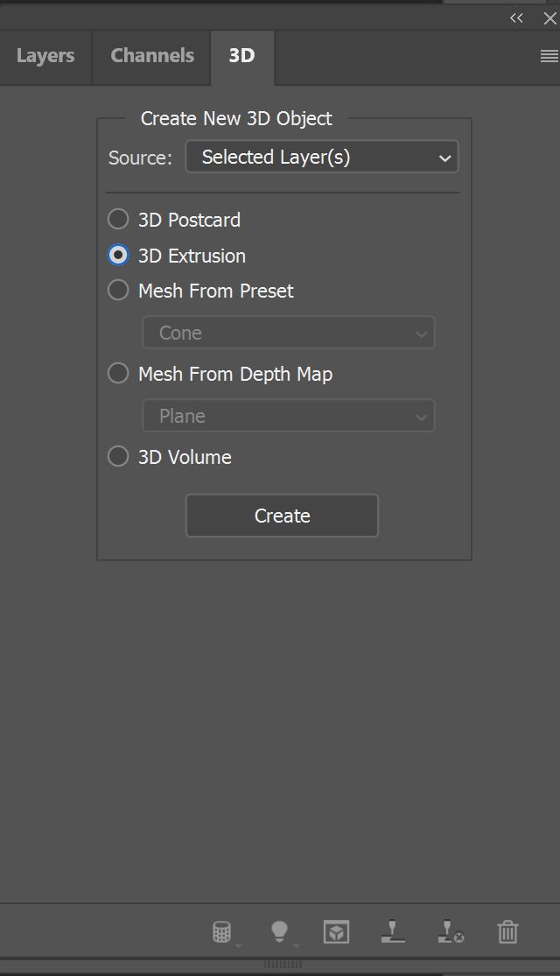Click the add new light bulb icon
The width and height of the screenshot is (560, 976).
point(279,932)
